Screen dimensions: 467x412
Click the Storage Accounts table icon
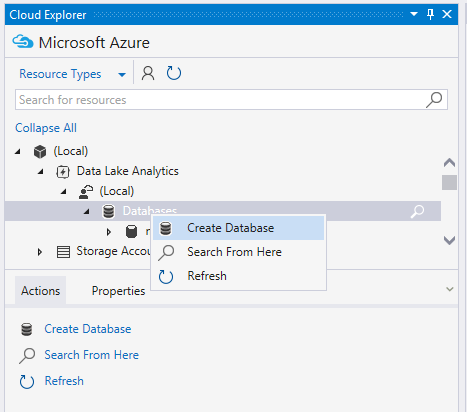coord(63,252)
